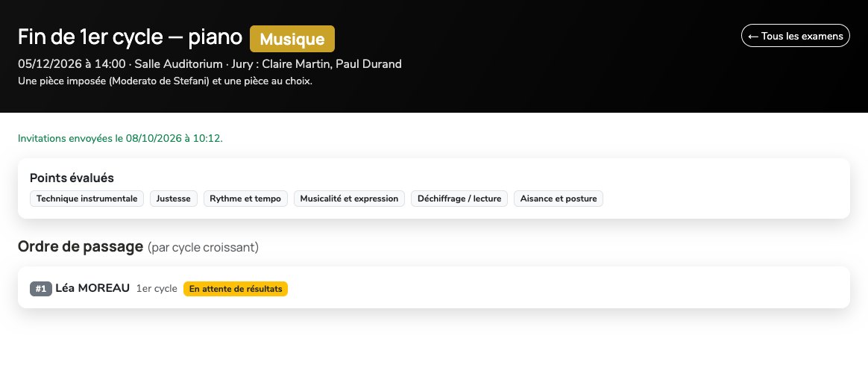Select the Musicalité et expression tag

coord(349,199)
